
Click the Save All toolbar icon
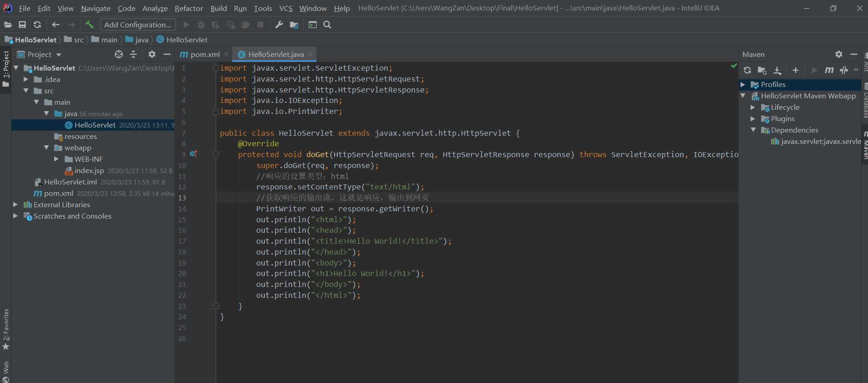pos(22,25)
